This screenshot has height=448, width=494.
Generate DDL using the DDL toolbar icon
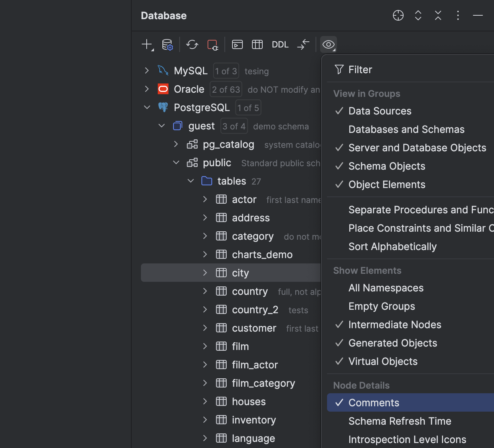[x=280, y=44]
